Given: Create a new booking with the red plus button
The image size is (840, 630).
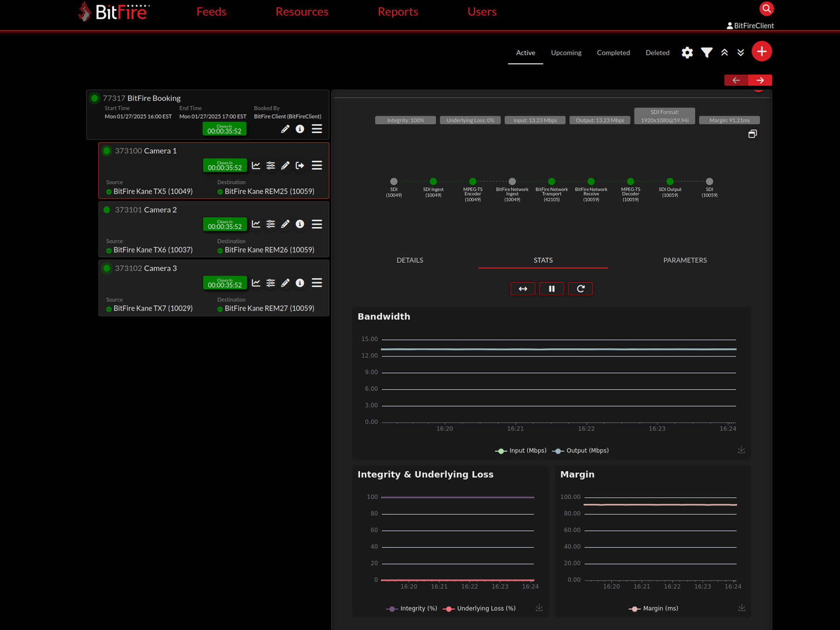Looking at the screenshot, I should 762,51.
